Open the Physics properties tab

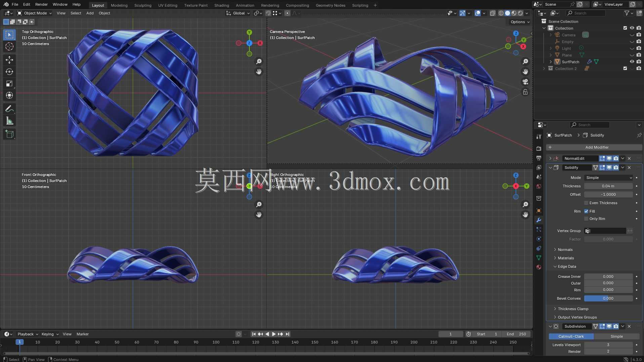click(x=539, y=239)
